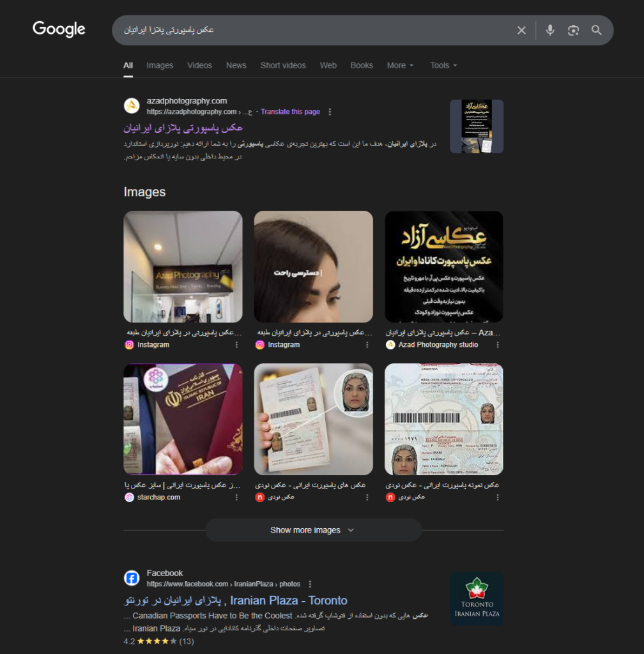This screenshot has width=644, height=654.
Task: Click the magnifying glass search icon
Action: [x=596, y=30]
